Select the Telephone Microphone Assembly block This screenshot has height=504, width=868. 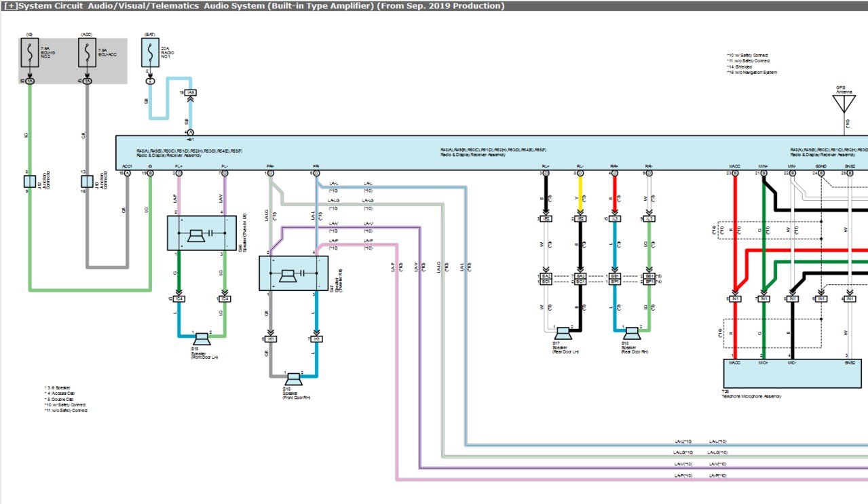(793, 373)
